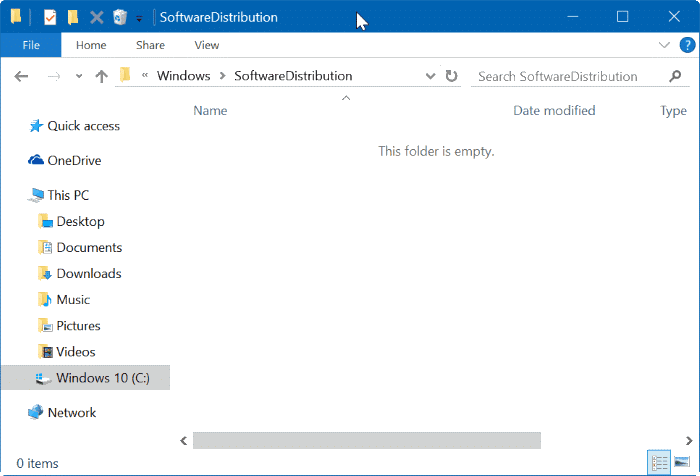The width and height of the screenshot is (700, 476).
Task: Click the Windows 10 drive icon
Action: 43,379
